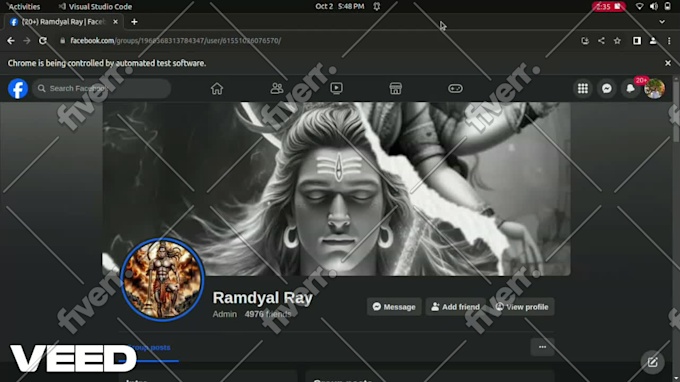Open the Friends icon in top nav
Image resolution: width=680 pixels, height=382 pixels.
pos(277,88)
